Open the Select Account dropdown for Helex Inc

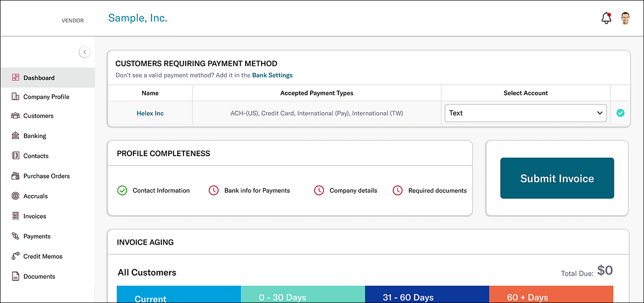pyautogui.click(x=525, y=113)
